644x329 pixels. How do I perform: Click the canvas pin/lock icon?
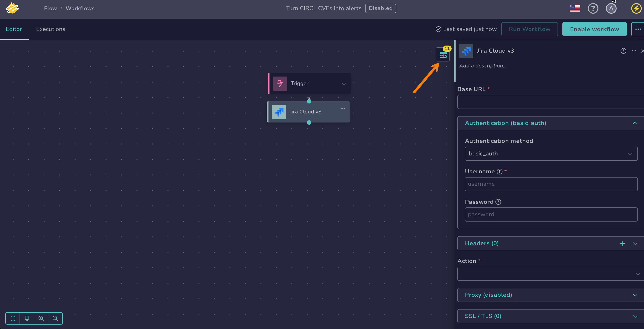pos(27,318)
